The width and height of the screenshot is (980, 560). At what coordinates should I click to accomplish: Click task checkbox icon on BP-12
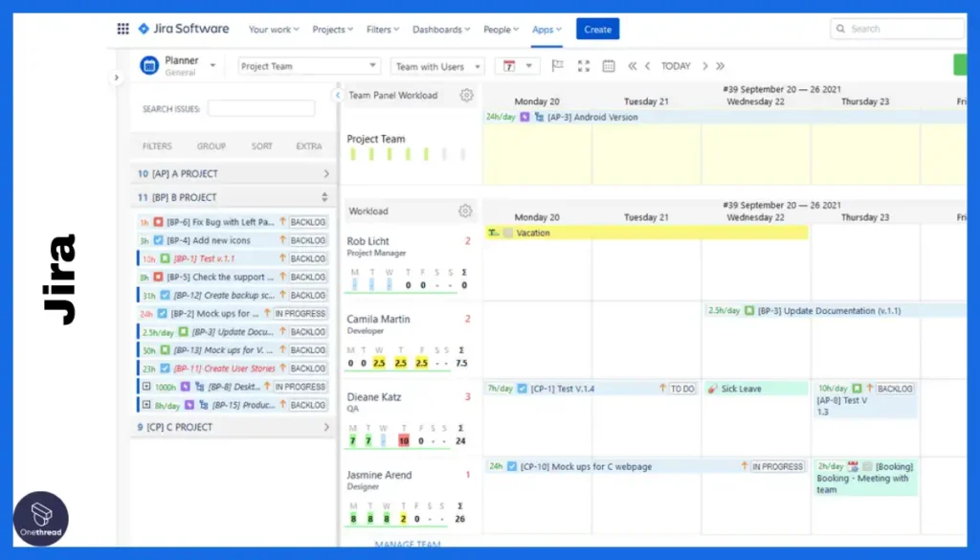(x=165, y=295)
